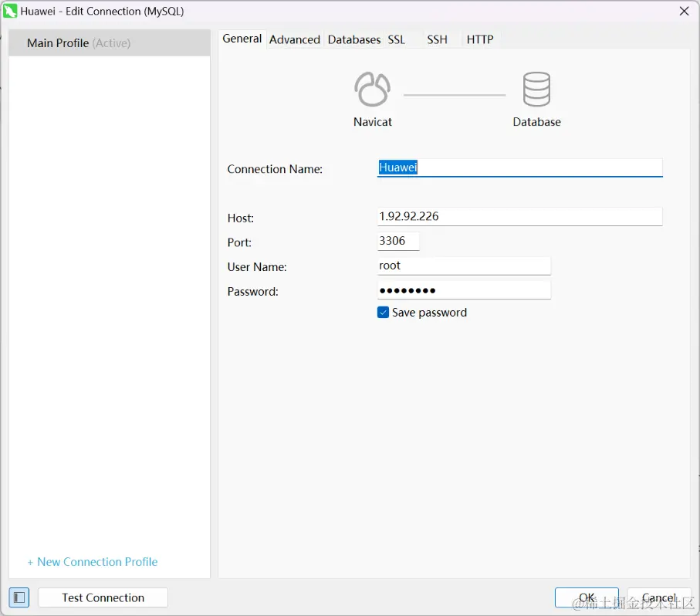Close the Edit Connection dialog
700x616 pixels.
684,11
